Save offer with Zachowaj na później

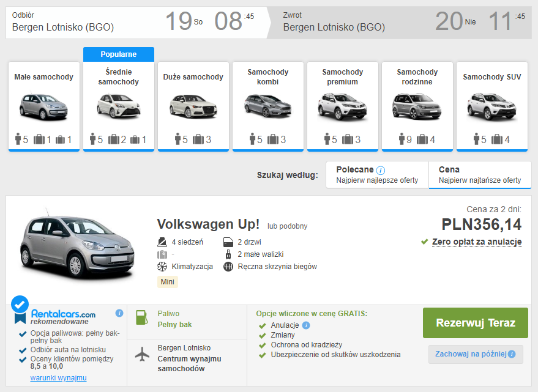pyautogui.click(x=476, y=354)
